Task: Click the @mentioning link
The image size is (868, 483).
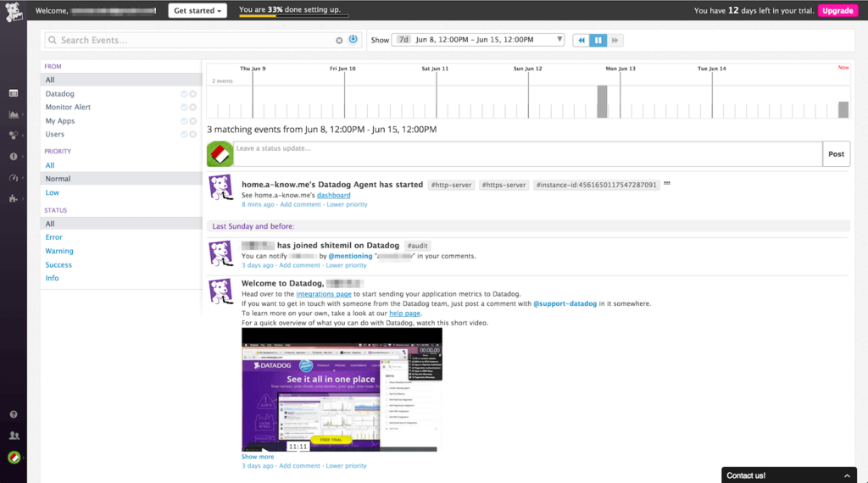Action: coord(350,256)
